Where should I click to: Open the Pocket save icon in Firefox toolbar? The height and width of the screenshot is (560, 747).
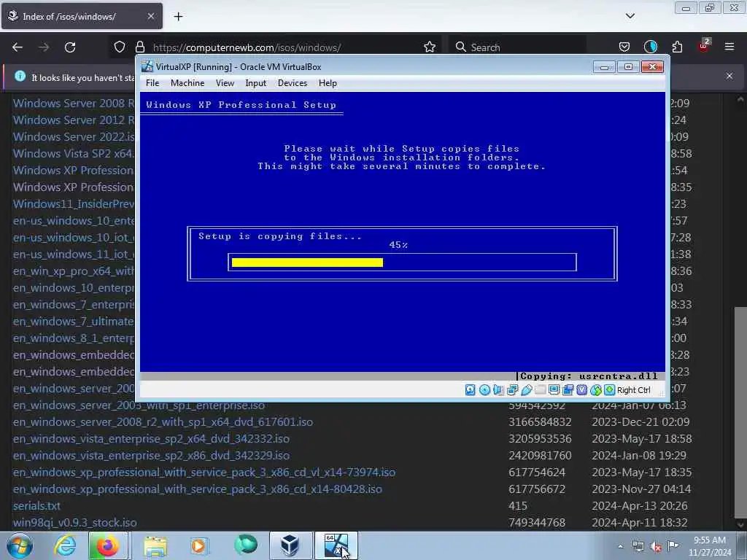click(624, 47)
